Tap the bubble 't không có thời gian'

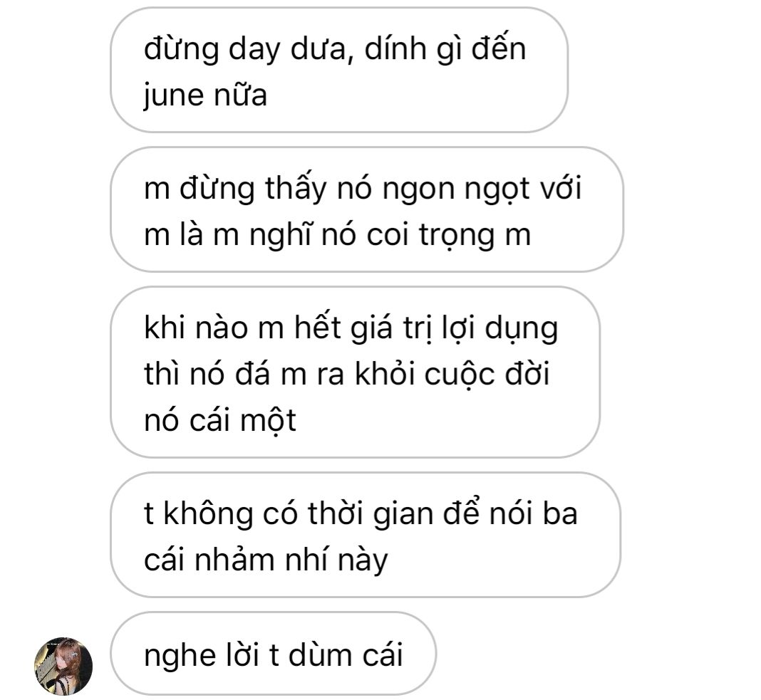tap(365, 535)
